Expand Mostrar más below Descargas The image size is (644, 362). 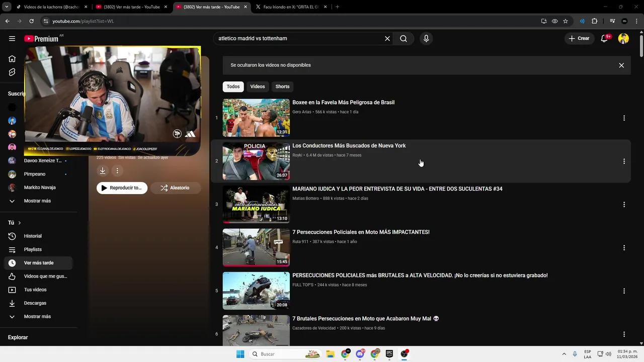coord(39,317)
